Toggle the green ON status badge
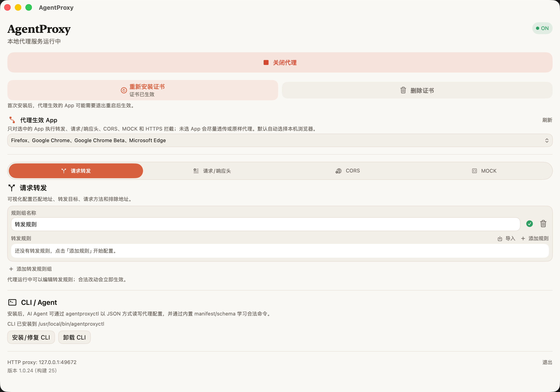Viewport: 560px width, 392px height. (x=542, y=28)
